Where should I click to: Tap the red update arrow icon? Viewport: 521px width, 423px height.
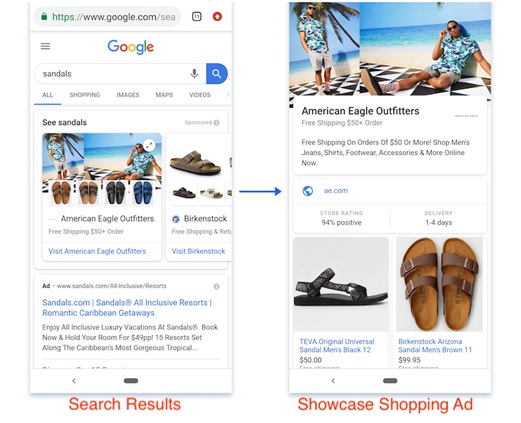coord(217,16)
